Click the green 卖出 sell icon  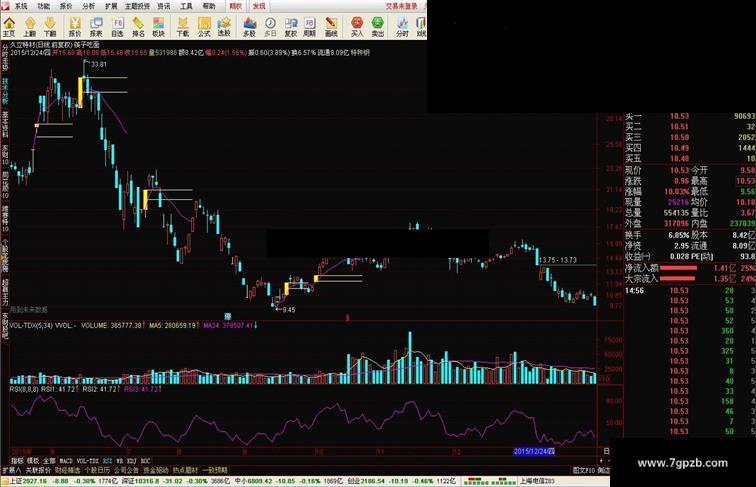coord(378,27)
